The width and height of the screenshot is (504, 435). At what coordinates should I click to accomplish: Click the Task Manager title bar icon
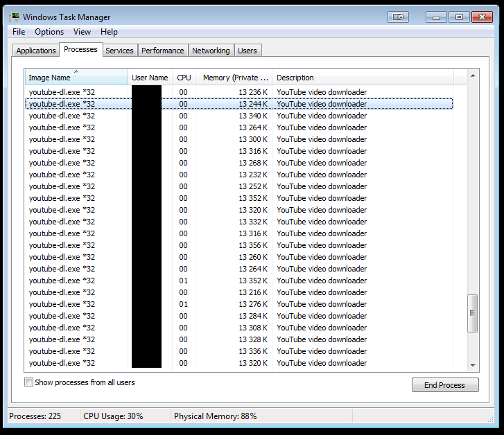click(14, 17)
